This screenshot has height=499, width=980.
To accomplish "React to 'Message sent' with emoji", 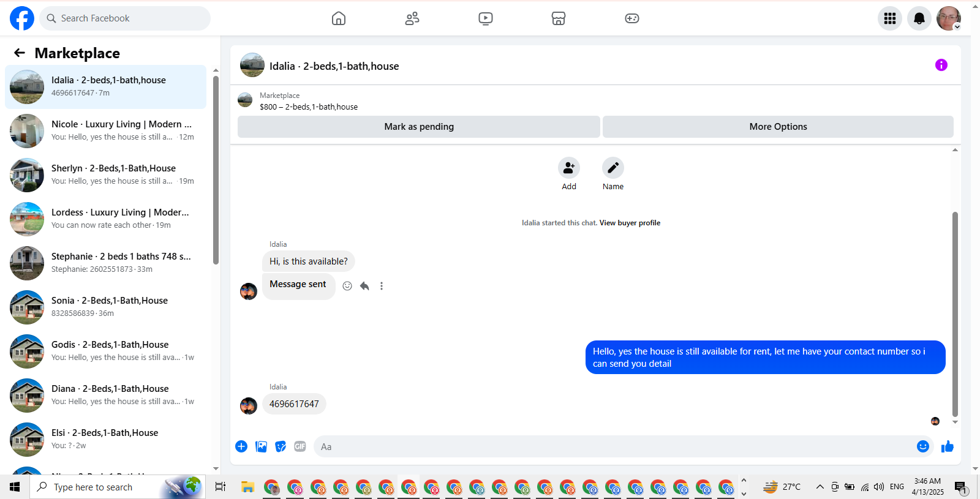I will click(x=347, y=286).
